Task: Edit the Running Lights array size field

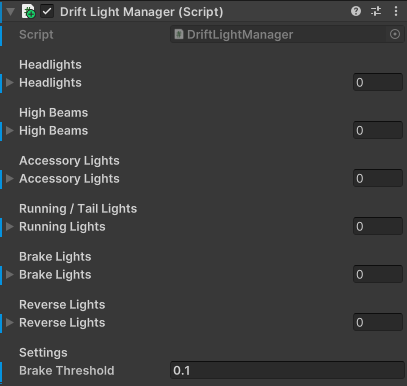Action: coord(378,226)
